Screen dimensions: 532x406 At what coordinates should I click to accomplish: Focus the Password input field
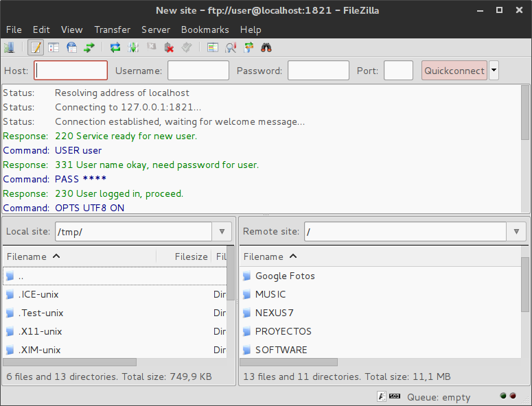pyautogui.click(x=319, y=71)
